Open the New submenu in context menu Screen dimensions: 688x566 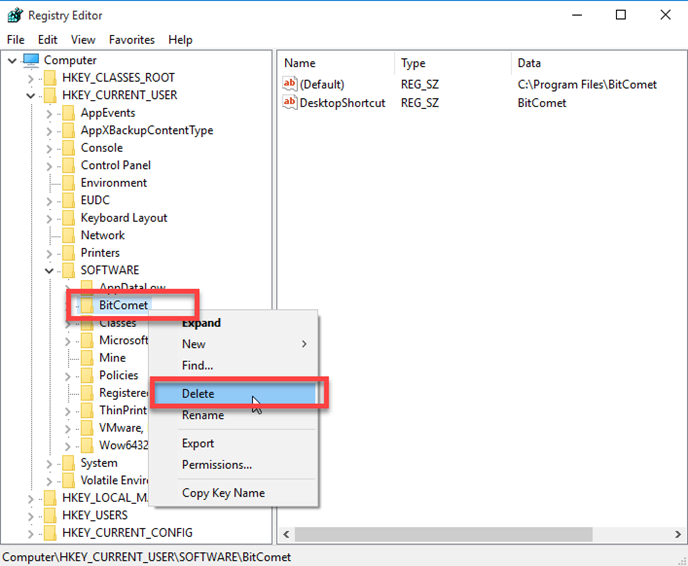tap(234, 344)
